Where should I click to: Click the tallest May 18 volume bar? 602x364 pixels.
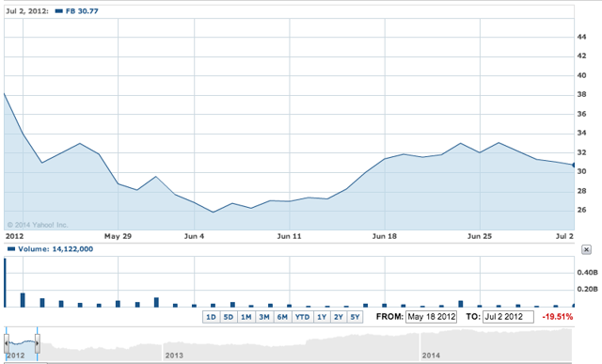coord(5,282)
